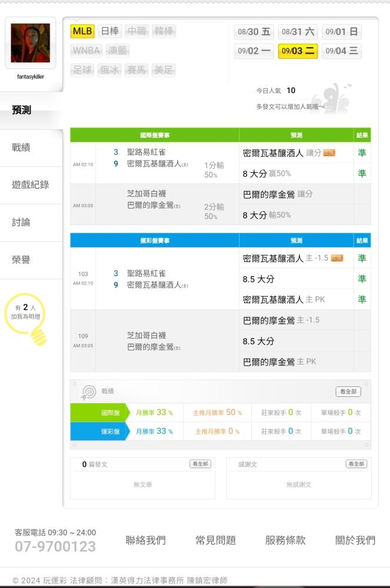Click the fantasykiller profile avatar
Viewport: 390px width, 588px height.
30,43
